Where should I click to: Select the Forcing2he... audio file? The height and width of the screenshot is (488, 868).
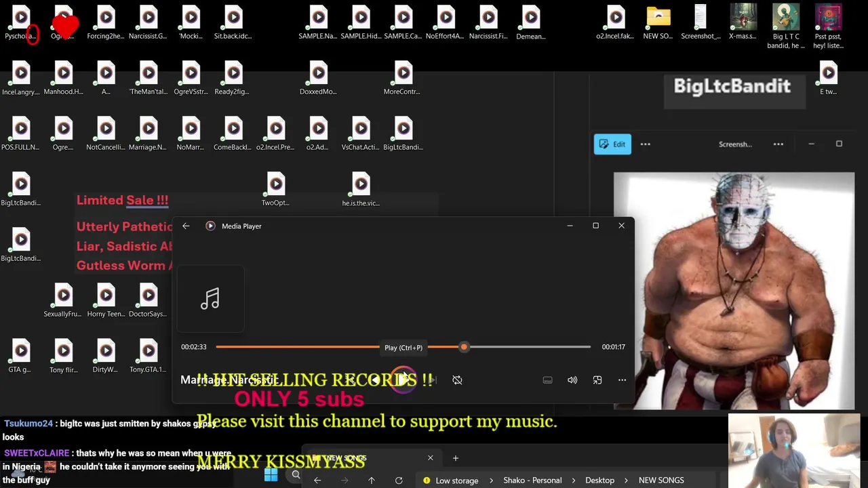click(x=106, y=22)
